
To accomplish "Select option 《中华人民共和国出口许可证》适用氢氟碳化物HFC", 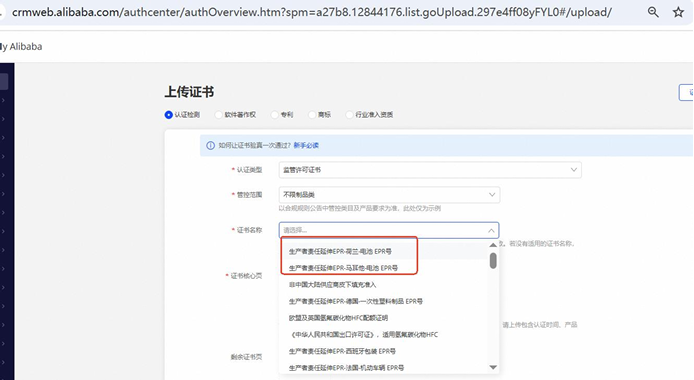I will tap(363, 334).
